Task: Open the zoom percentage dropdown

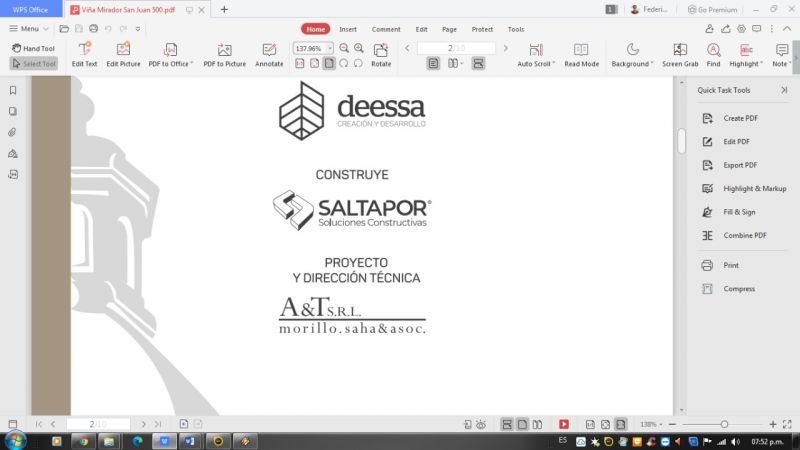Action: (x=330, y=48)
